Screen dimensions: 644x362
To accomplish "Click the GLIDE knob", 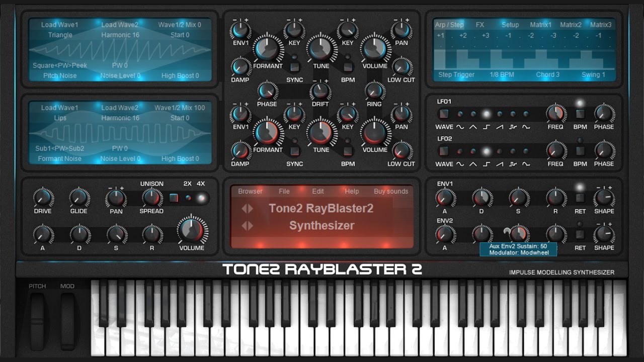I will 79,198.
